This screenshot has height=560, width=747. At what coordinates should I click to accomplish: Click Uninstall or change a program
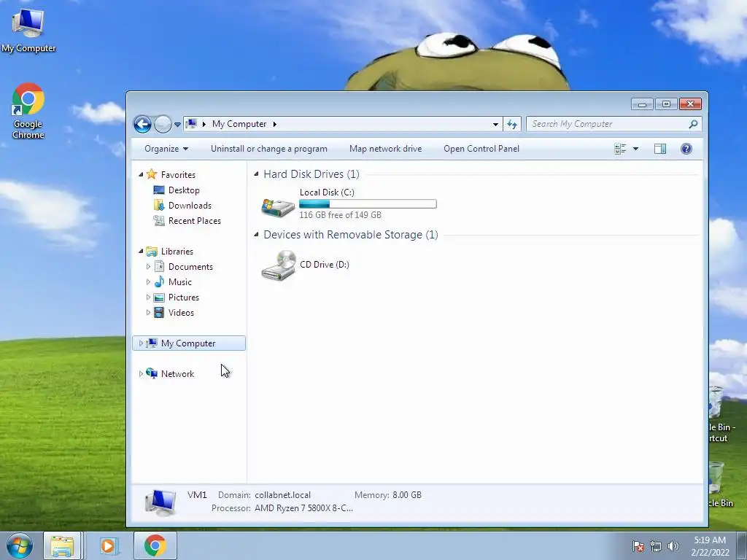(x=268, y=149)
